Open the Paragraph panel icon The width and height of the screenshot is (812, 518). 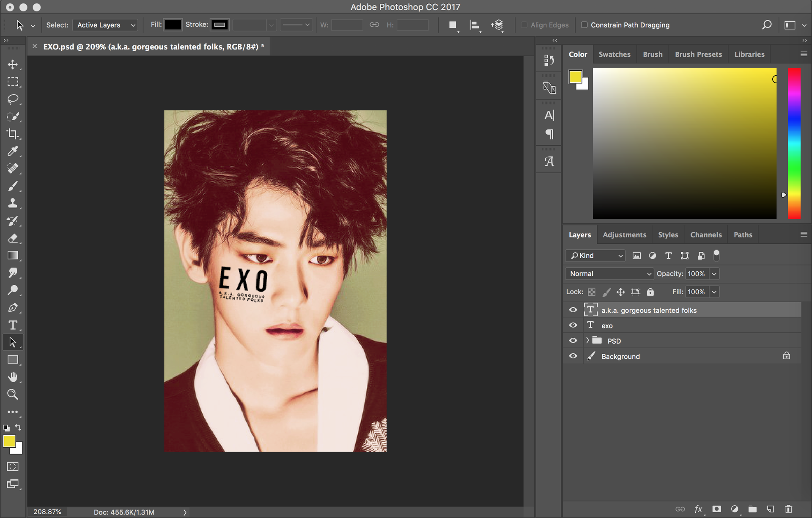coord(549,134)
